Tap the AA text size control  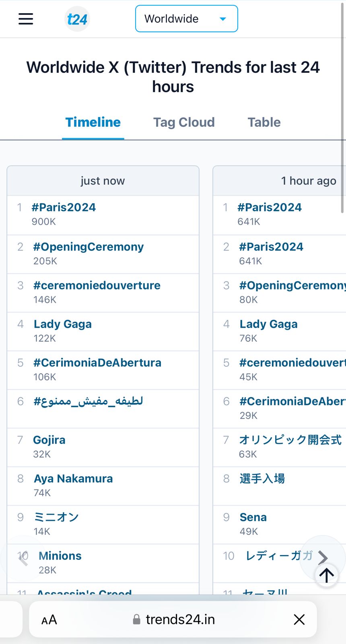49,620
